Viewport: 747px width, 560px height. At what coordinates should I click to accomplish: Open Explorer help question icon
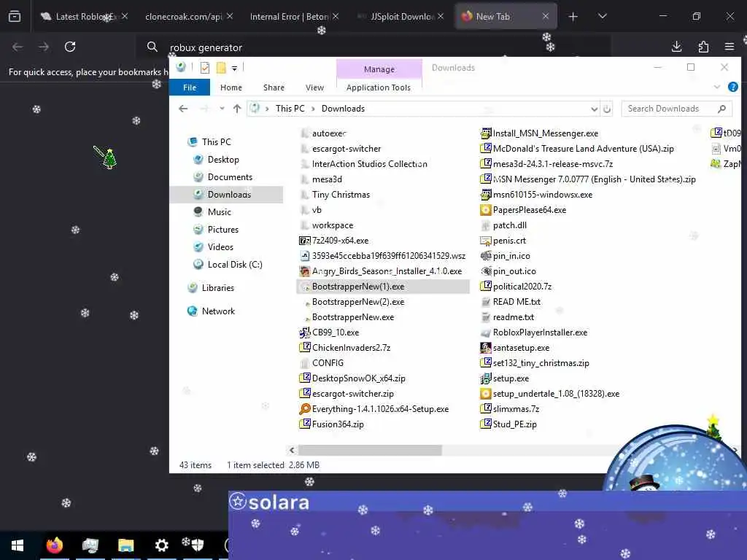tap(732, 87)
